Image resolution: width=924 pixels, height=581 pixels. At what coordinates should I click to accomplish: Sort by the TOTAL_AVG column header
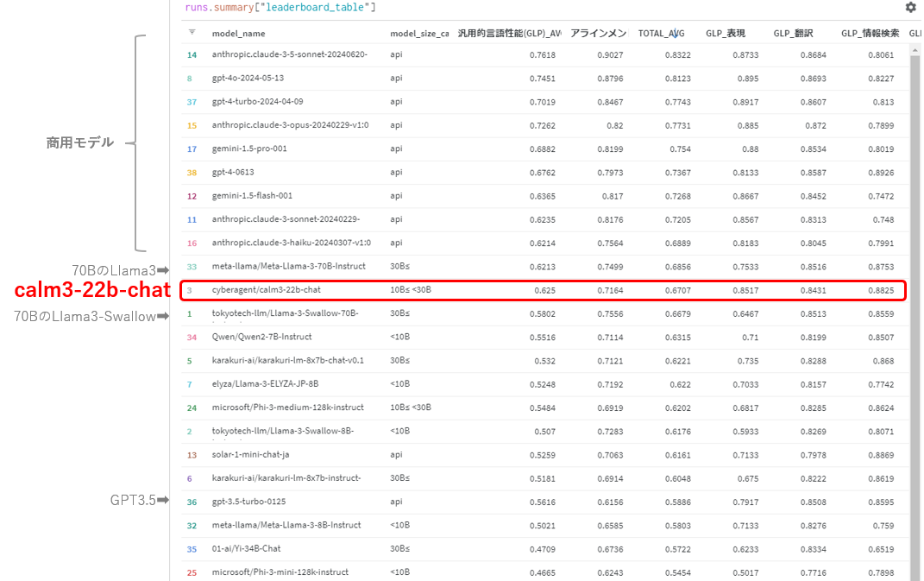point(661,34)
